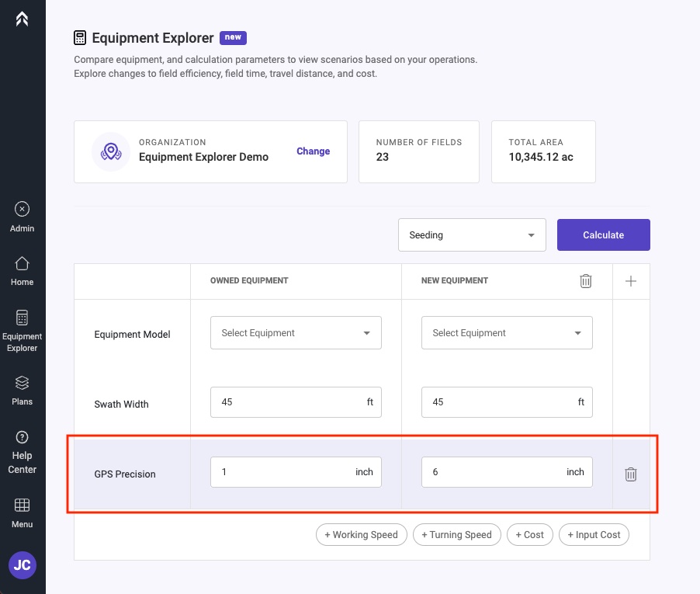Delete the New Equipment column
The image size is (700, 594).
pyautogui.click(x=586, y=281)
